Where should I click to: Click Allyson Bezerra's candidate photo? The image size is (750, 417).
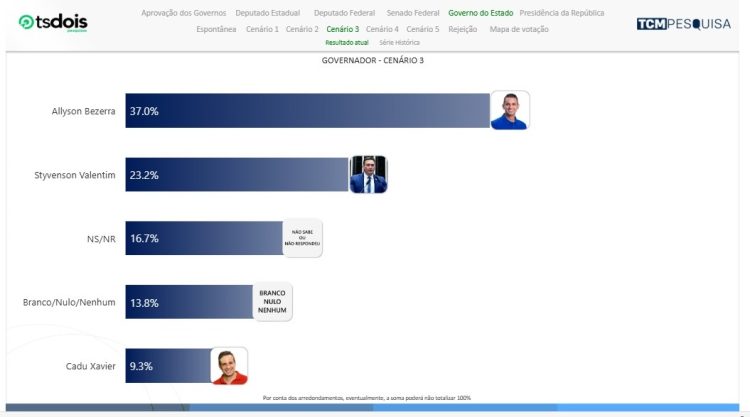coord(509,110)
